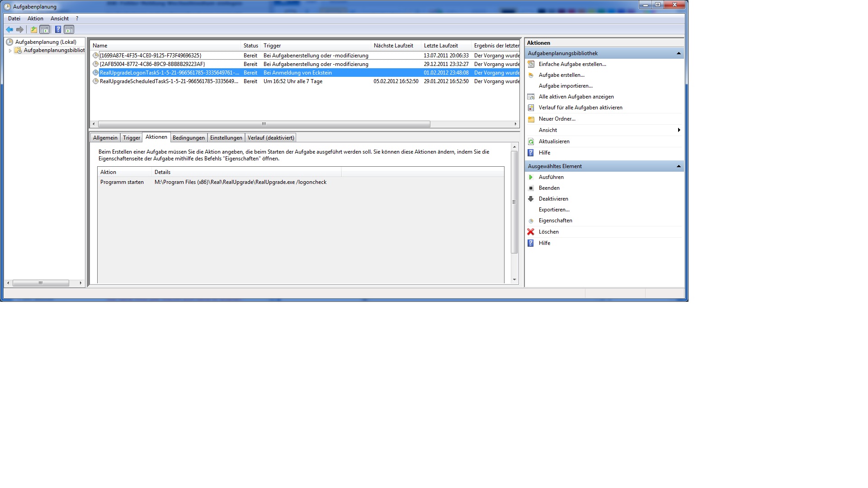
Task: Click the task list horizontal scrollbar
Action: (264, 124)
